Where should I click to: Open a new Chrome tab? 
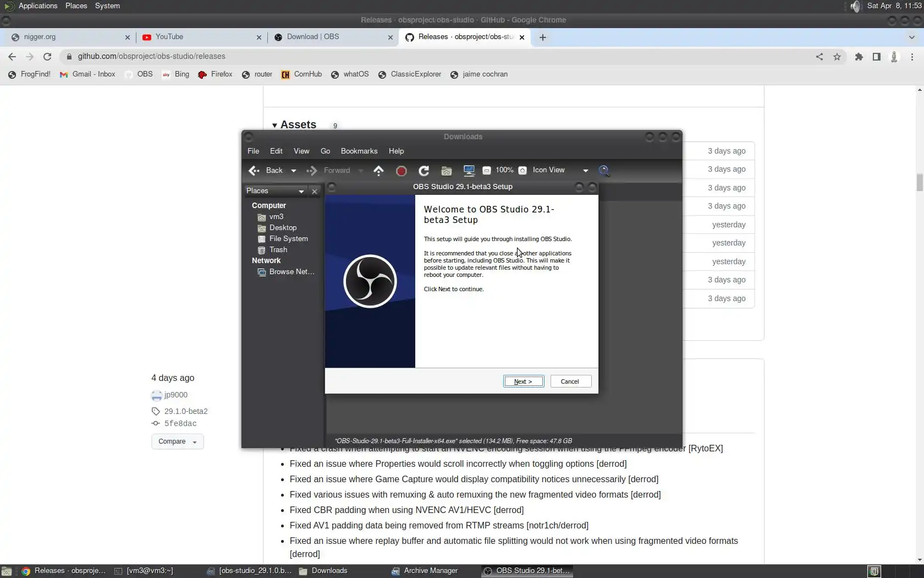pos(543,37)
